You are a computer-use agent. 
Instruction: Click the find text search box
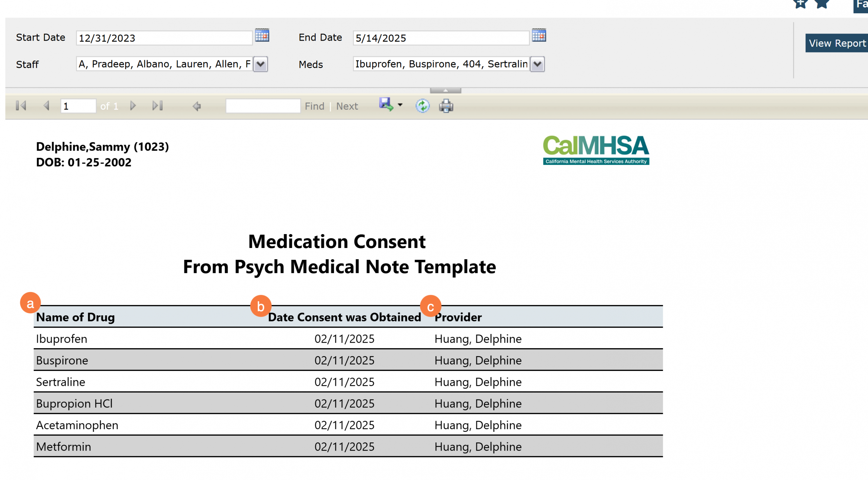pyautogui.click(x=263, y=106)
